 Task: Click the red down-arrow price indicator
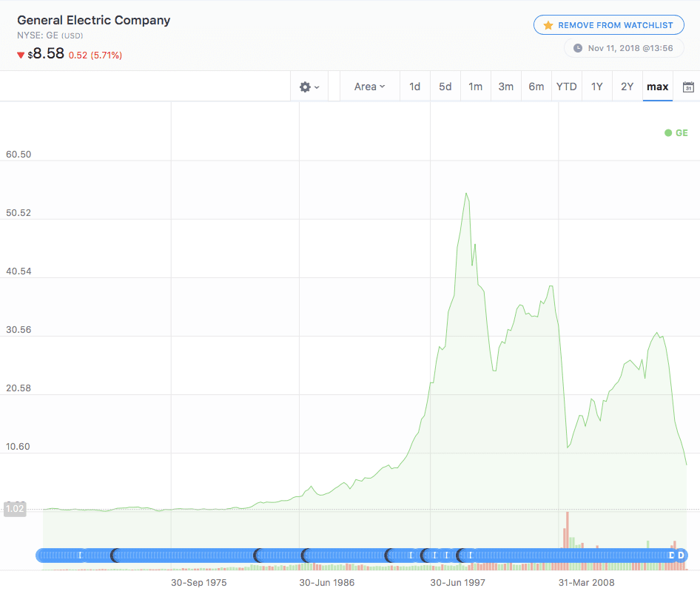coord(21,55)
